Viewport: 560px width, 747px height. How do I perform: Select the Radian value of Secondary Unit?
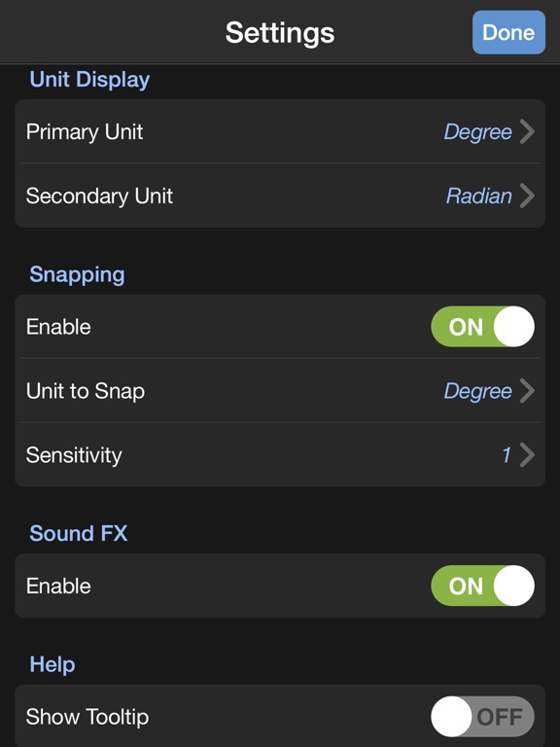[x=479, y=196]
